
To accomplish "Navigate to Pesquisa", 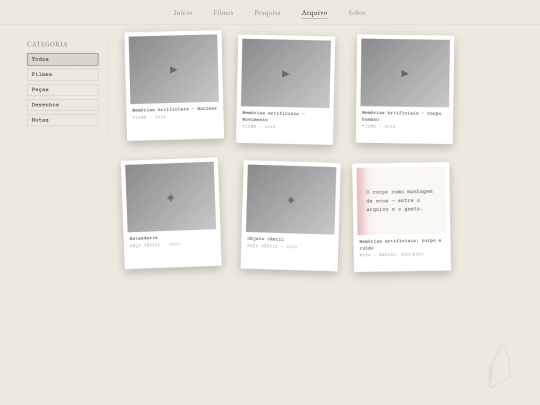I will pos(267,13).
